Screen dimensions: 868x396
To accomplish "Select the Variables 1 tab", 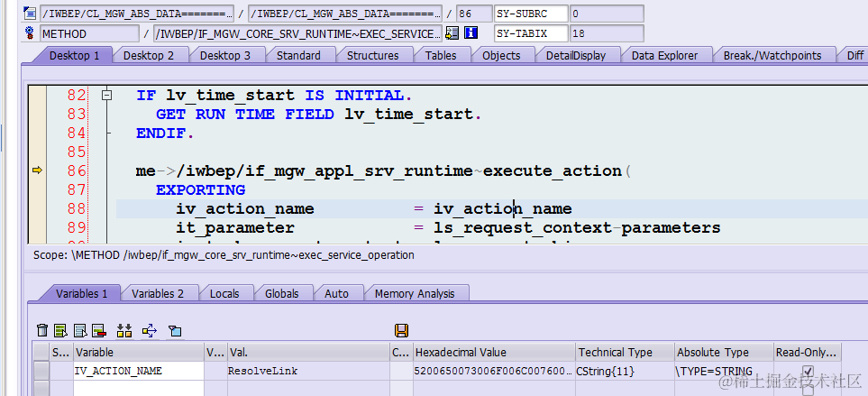I will click(x=81, y=293).
